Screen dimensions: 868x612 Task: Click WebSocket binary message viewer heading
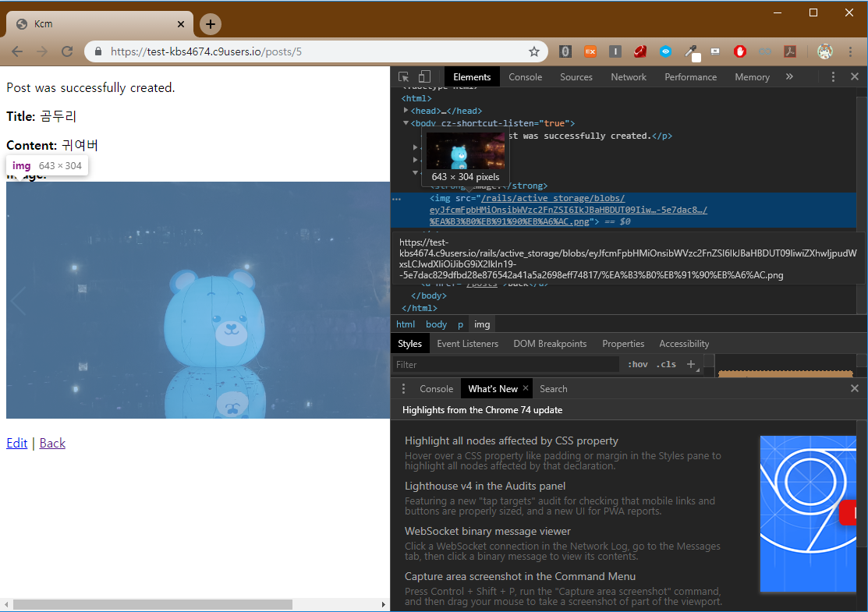pyautogui.click(x=487, y=531)
